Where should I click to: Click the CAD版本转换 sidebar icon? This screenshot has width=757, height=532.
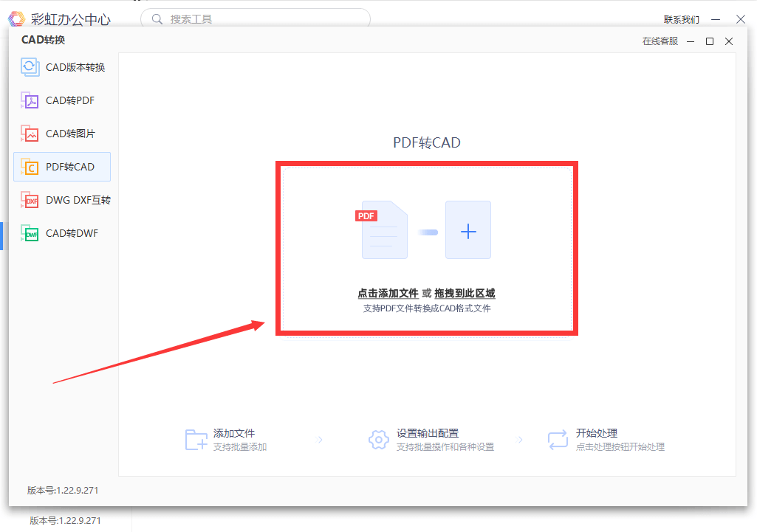pyautogui.click(x=30, y=67)
